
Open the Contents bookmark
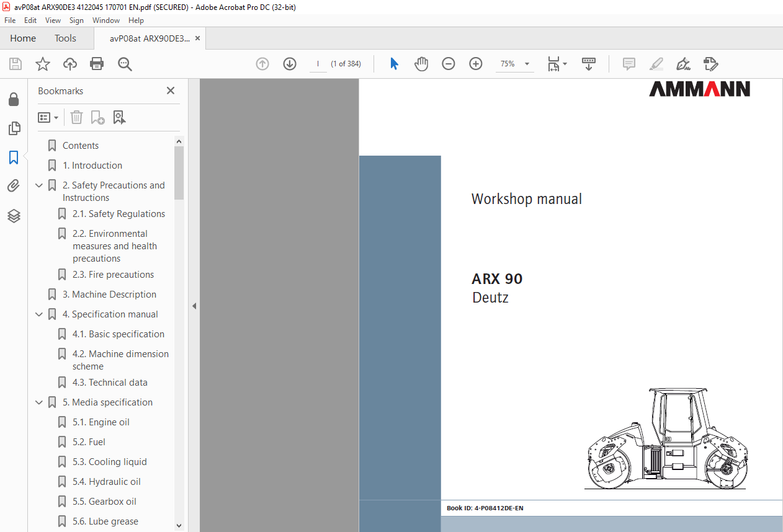[x=81, y=146]
